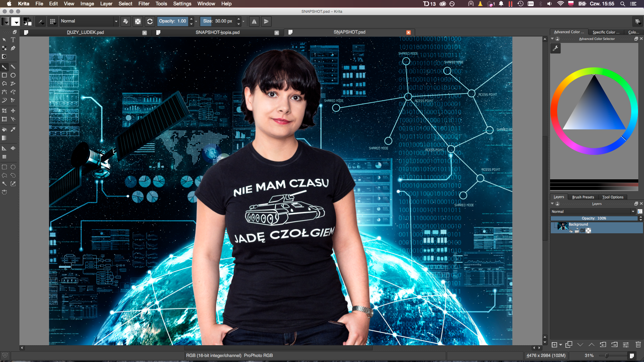Image resolution: width=644 pixels, height=362 pixels.
Task: Swap foreground and background colors
Action: pyautogui.click(x=30, y=19)
